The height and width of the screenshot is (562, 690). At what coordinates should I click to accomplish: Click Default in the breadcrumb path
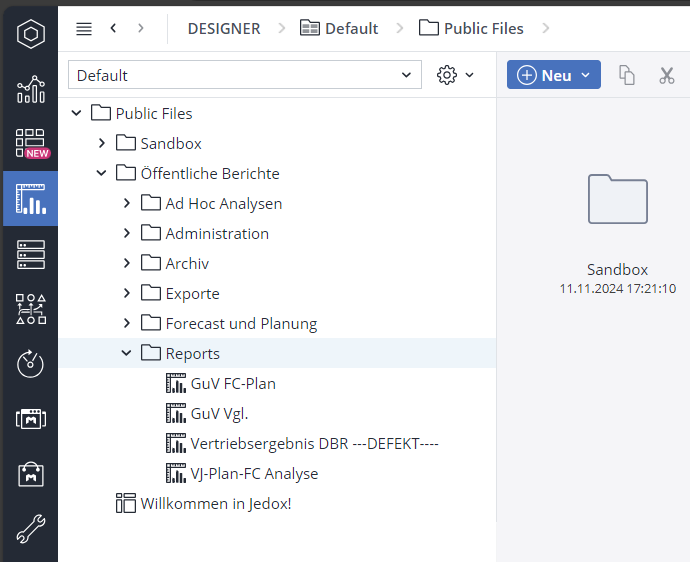[339, 29]
